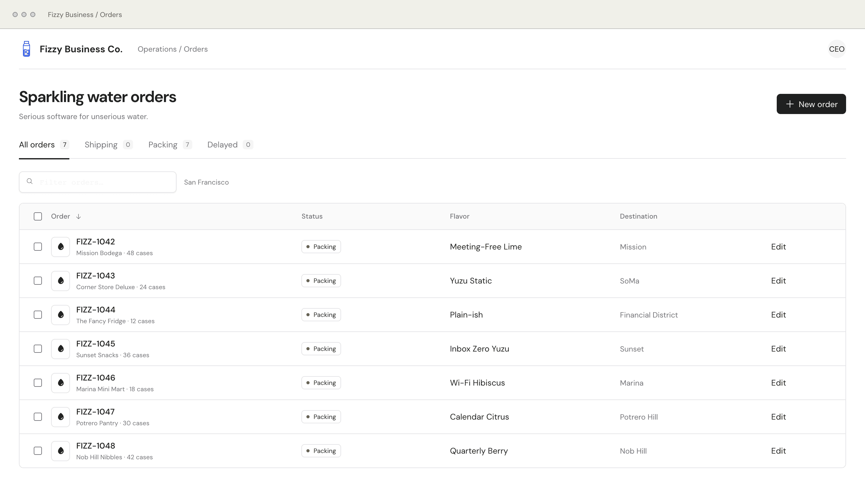The height and width of the screenshot is (504, 865).
Task: Focus the Filter orders search field
Action: tap(98, 182)
